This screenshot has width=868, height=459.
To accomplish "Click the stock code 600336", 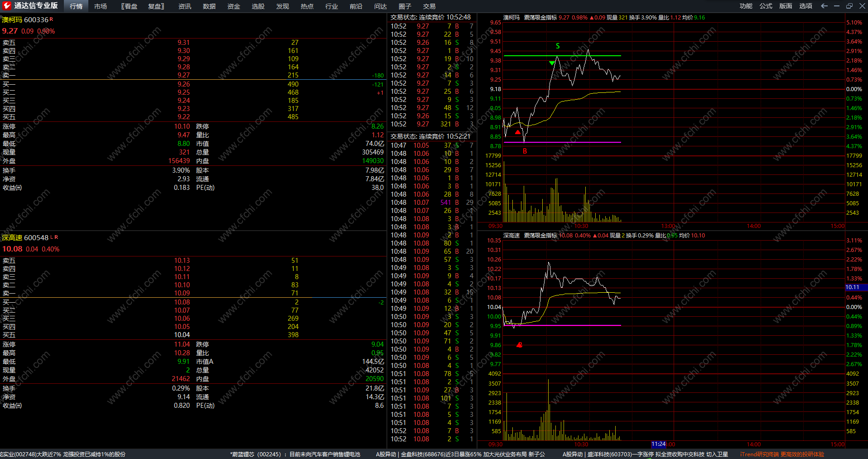I will (x=36, y=20).
